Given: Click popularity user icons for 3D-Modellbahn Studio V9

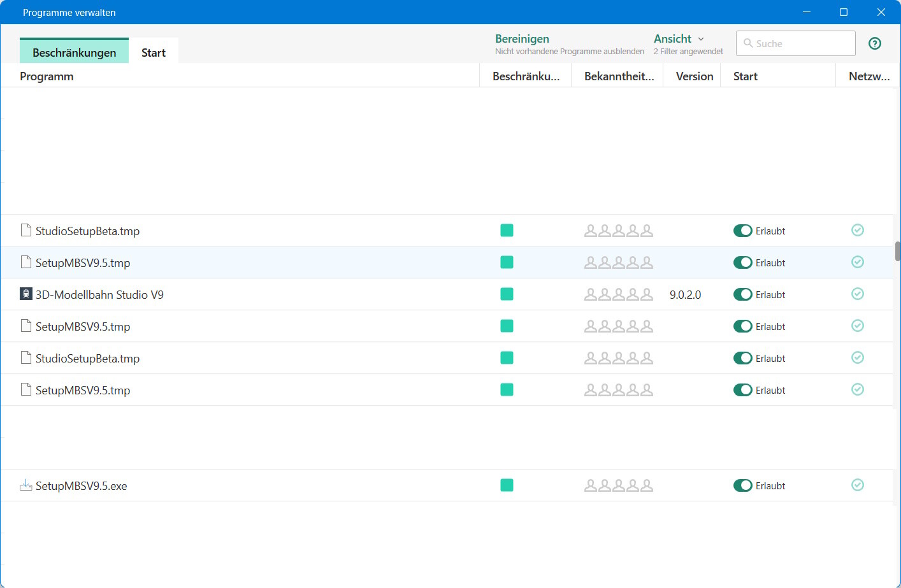Looking at the screenshot, I should coord(618,294).
